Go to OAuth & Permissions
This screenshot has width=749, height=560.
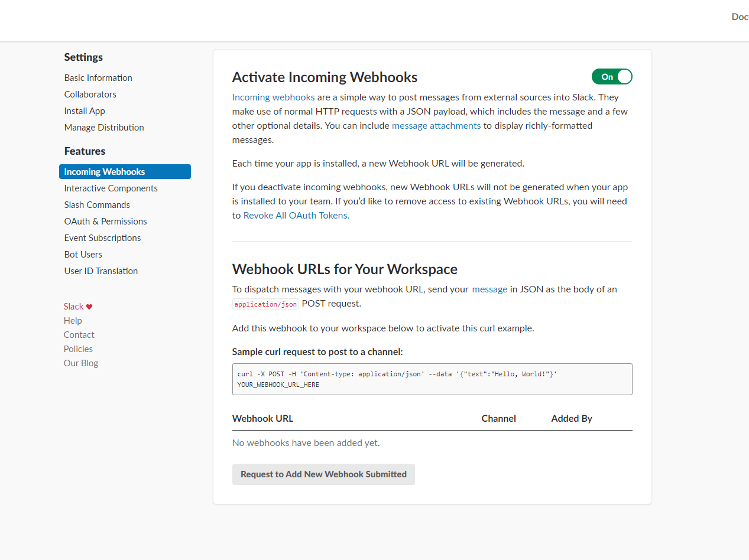tap(106, 222)
